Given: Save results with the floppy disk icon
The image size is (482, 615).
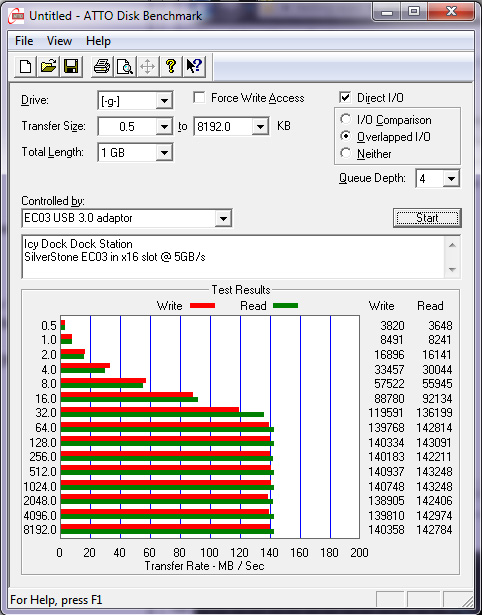Looking at the screenshot, I should [x=71, y=66].
